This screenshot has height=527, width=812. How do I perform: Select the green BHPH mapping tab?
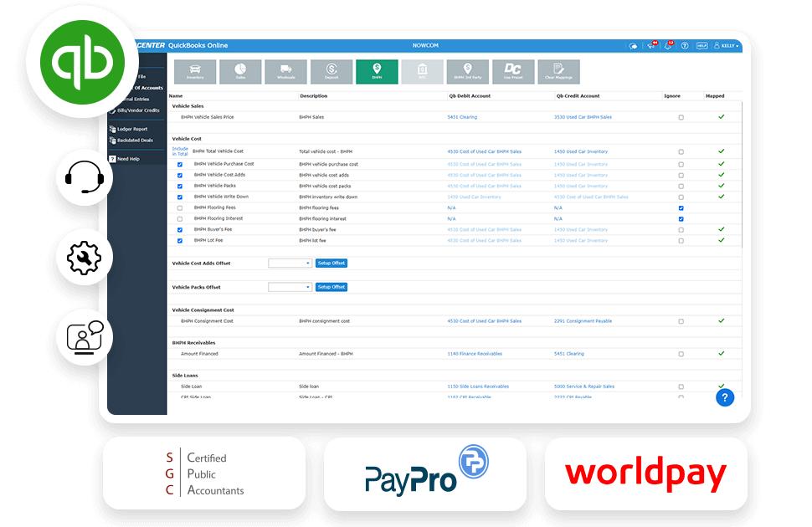click(x=377, y=71)
